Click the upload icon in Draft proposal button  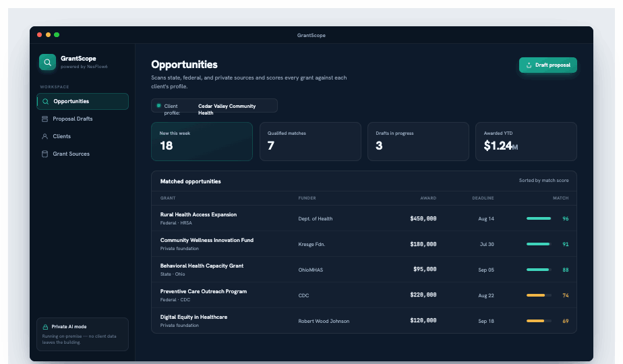pyautogui.click(x=529, y=65)
